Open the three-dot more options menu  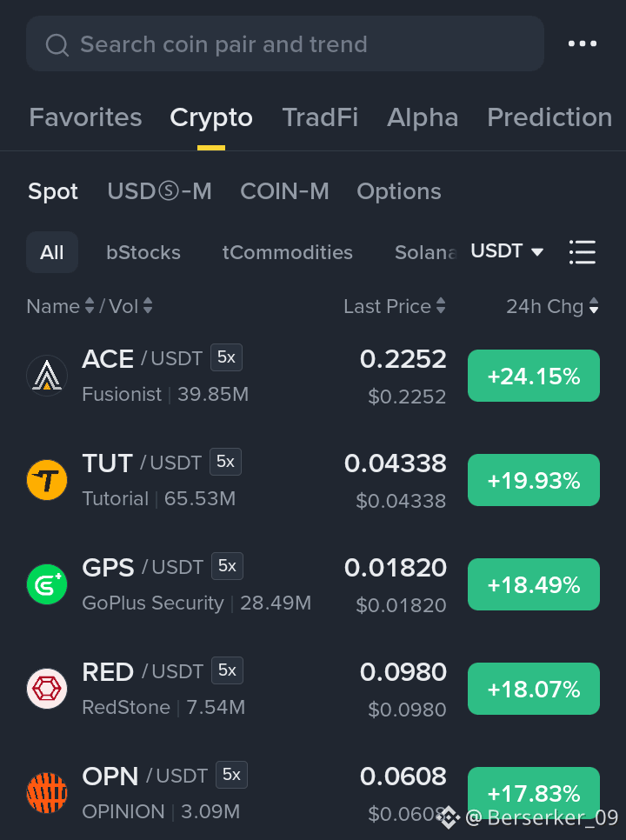(582, 43)
